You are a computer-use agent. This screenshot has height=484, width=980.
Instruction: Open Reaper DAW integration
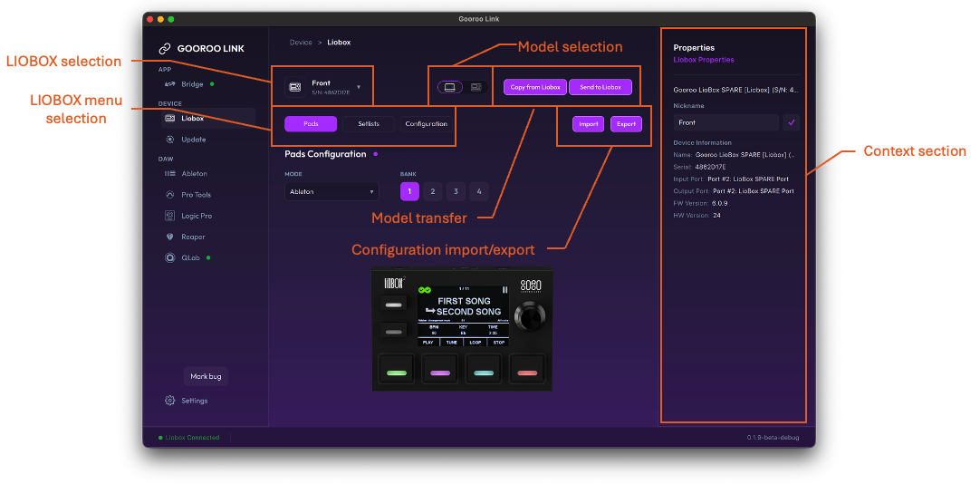pos(185,237)
